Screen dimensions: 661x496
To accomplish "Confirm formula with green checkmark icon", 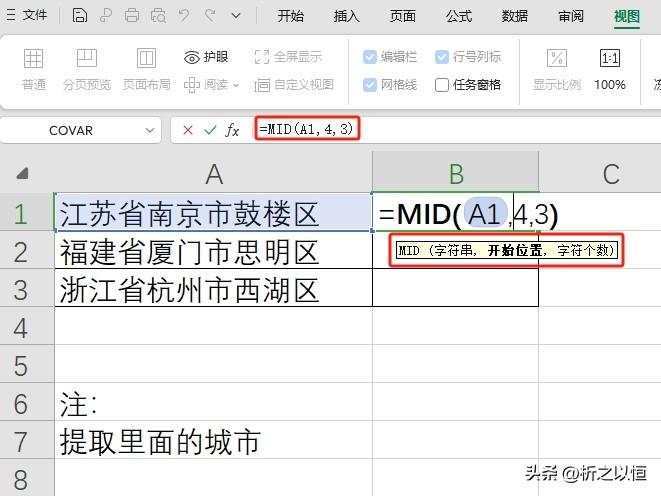I will 210,130.
